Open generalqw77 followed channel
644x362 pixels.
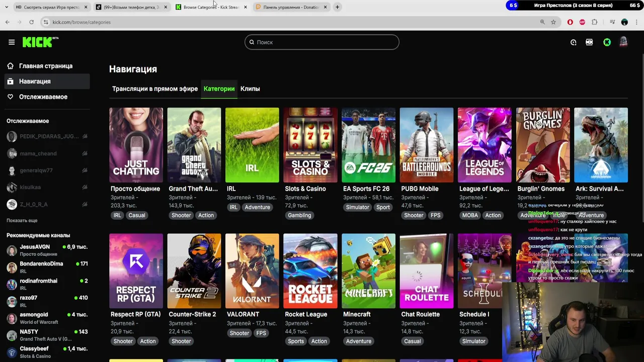48,170
